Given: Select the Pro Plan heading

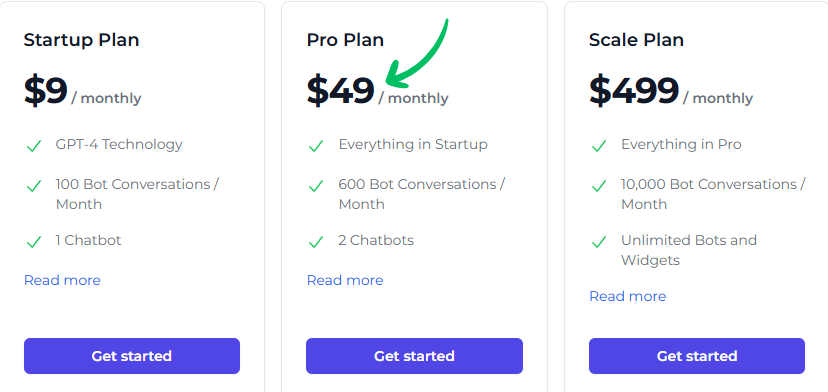Looking at the screenshot, I should point(345,40).
